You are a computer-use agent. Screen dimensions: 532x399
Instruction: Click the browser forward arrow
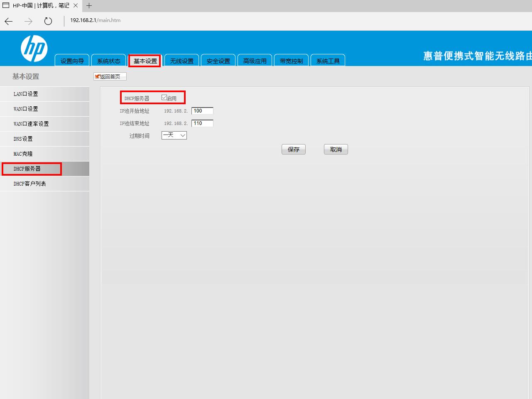point(27,21)
